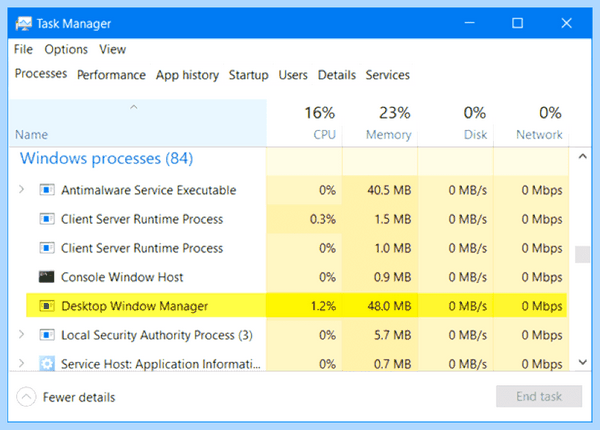Sort by the Name column header

[x=138, y=123]
